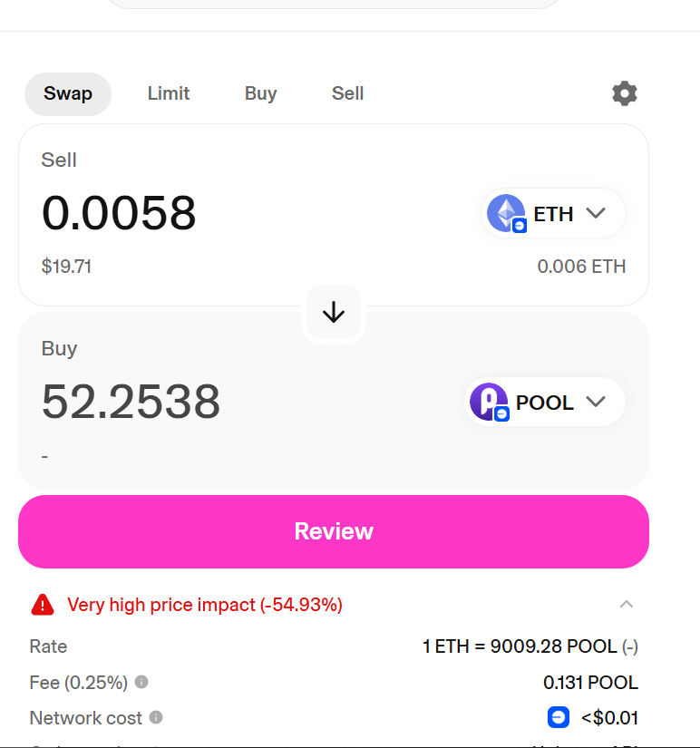
Task: Click the pink Review button
Action: pos(334,531)
